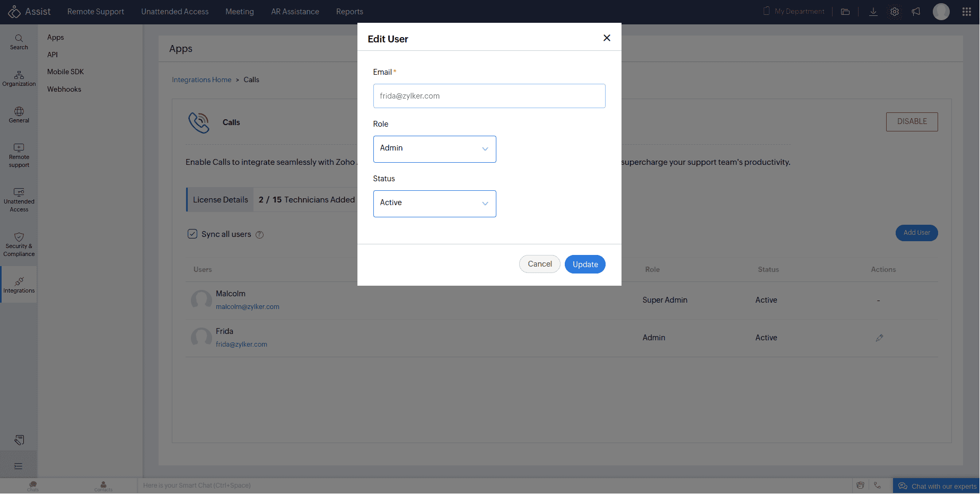Click the Cancel button in dialog
The image size is (980, 494).
pyautogui.click(x=539, y=264)
